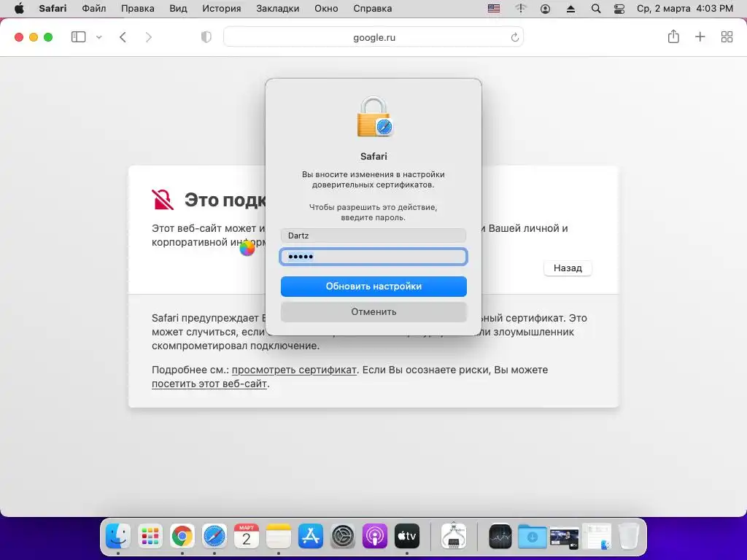Open Downloads folder in the Dock

532,536
